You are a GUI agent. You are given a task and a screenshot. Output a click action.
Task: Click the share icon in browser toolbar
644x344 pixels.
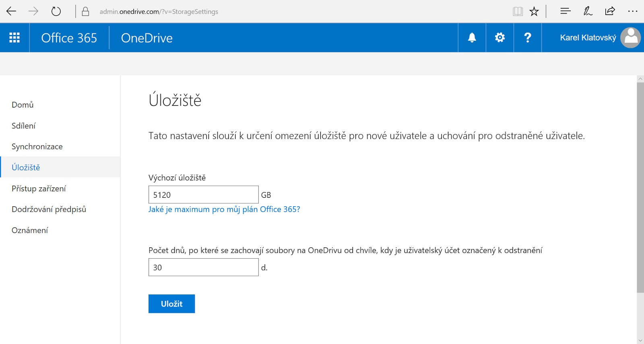(x=610, y=11)
